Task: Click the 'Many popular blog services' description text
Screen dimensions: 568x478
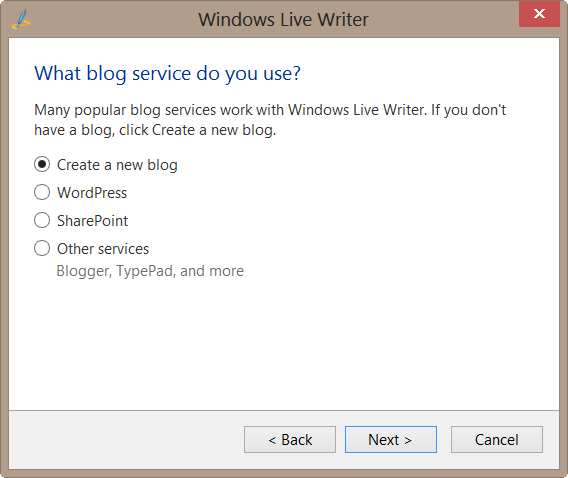Action: tap(270, 120)
